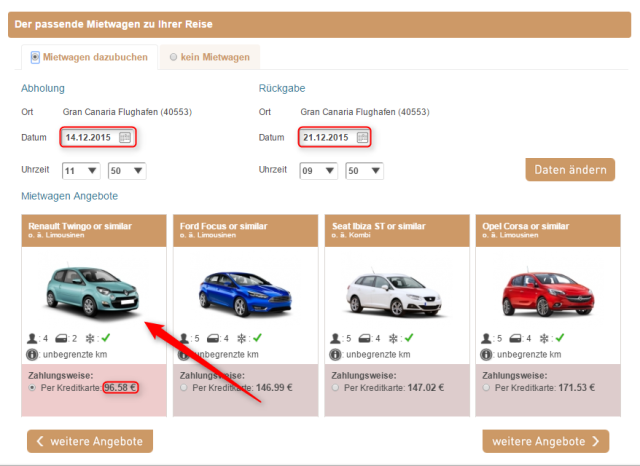The image size is (640, 466).
Task: Switch to the kein Mietwagen tab
Action: 210,57
